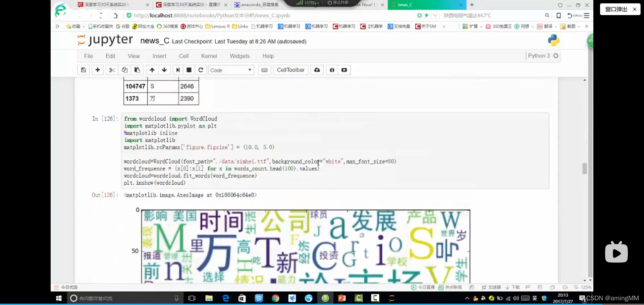
Task: Open File Explorer from the taskbar
Action: pyautogui.click(x=209, y=298)
